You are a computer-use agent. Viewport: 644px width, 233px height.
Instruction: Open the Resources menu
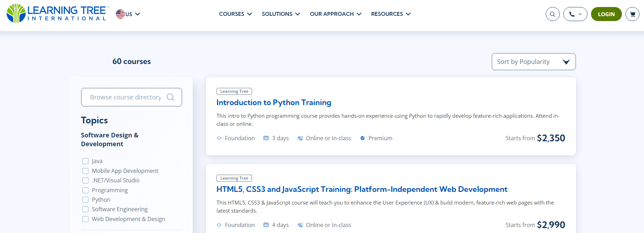coord(391,14)
